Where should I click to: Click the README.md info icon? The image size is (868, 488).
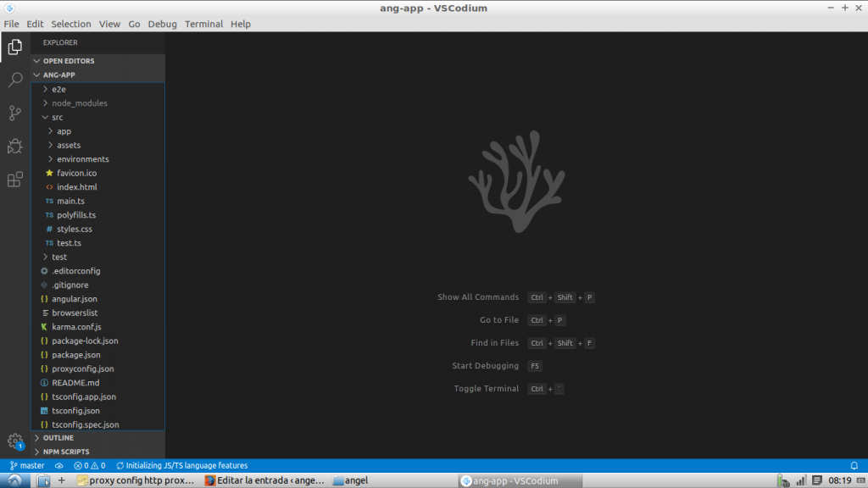(44, 383)
